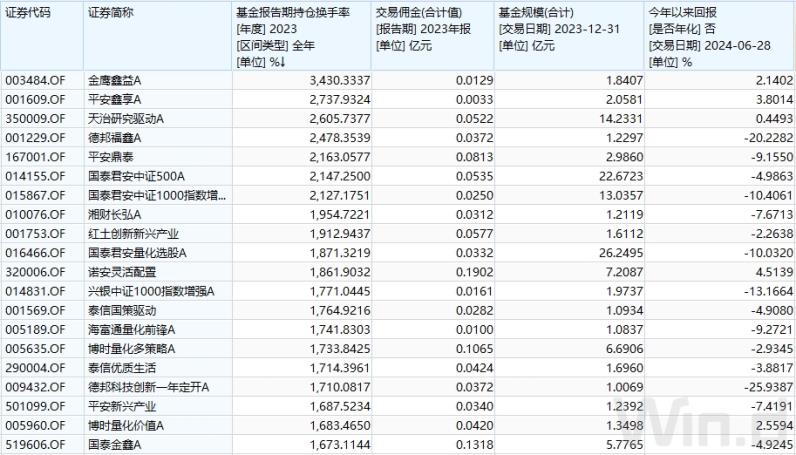Select fund code 290004.OF

click(x=36, y=368)
